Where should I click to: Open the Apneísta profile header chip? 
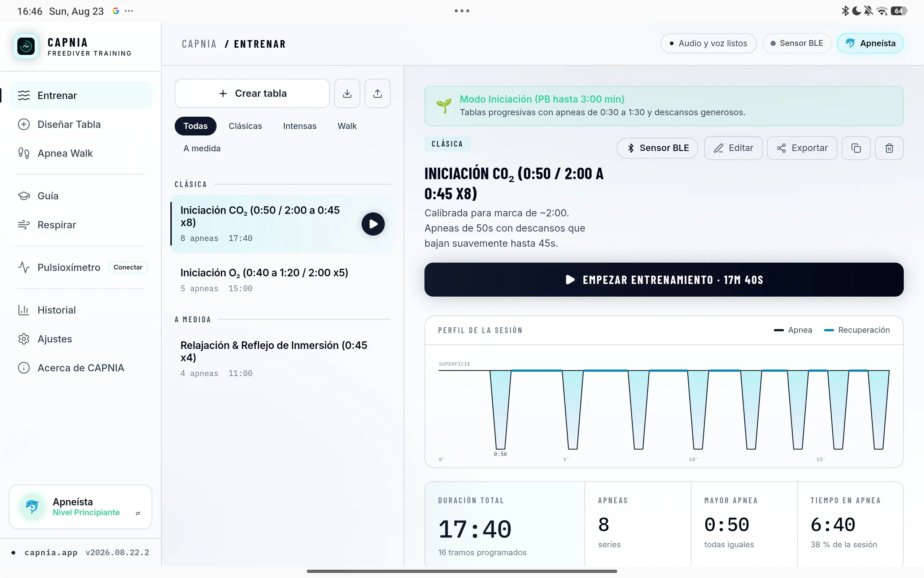click(x=870, y=43)
